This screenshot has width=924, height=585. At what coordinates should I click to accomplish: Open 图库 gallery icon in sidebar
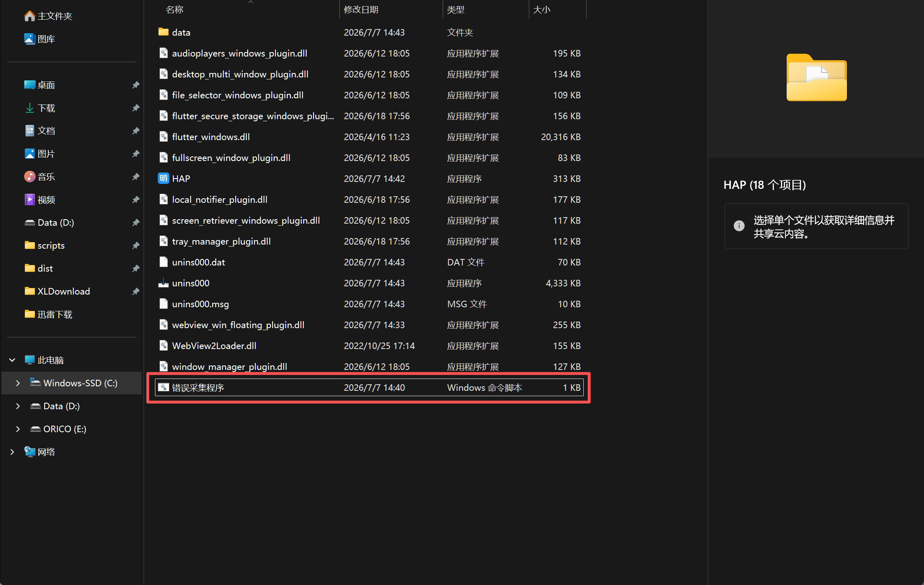(x=30, y=39)
